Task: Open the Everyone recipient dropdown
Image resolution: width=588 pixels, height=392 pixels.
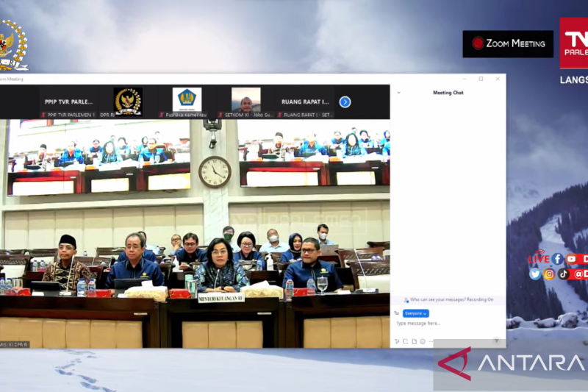Action: 415,313
